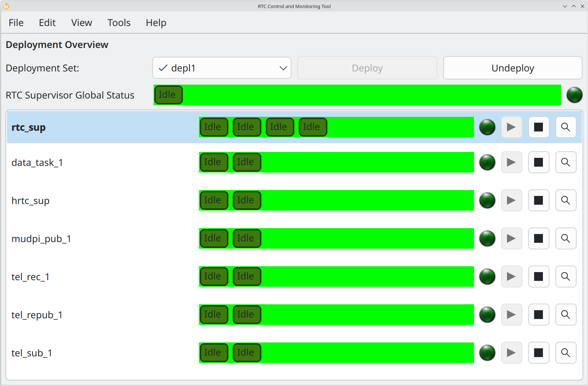Viewport: 588px width, 386px height.
Task: Click the Undeploy button
Action: pos(513,68)
